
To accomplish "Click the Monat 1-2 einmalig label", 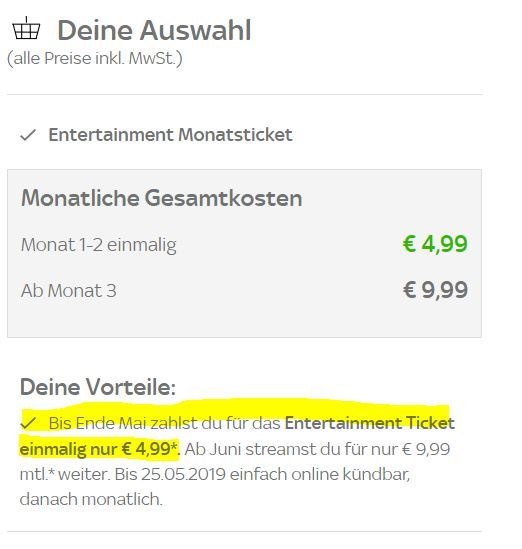I will (98, 245).
